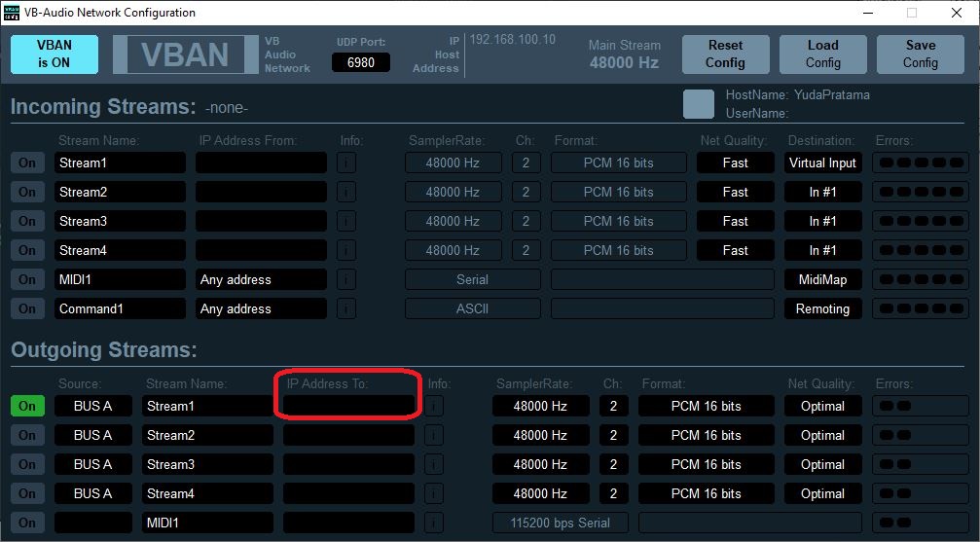Click the Load Config button
This screenshot has height=542, width=980.
(823, 54)
